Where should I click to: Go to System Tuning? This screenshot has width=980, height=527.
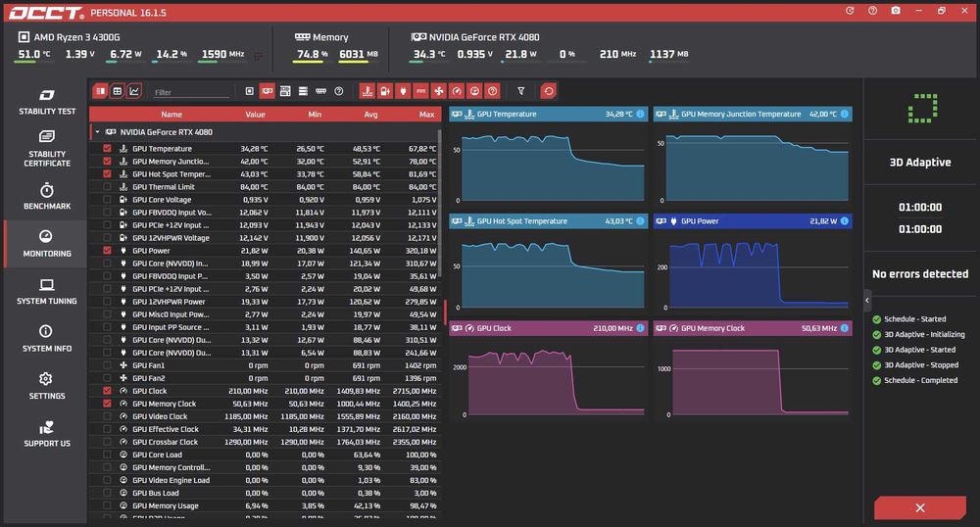coord(47,292)
